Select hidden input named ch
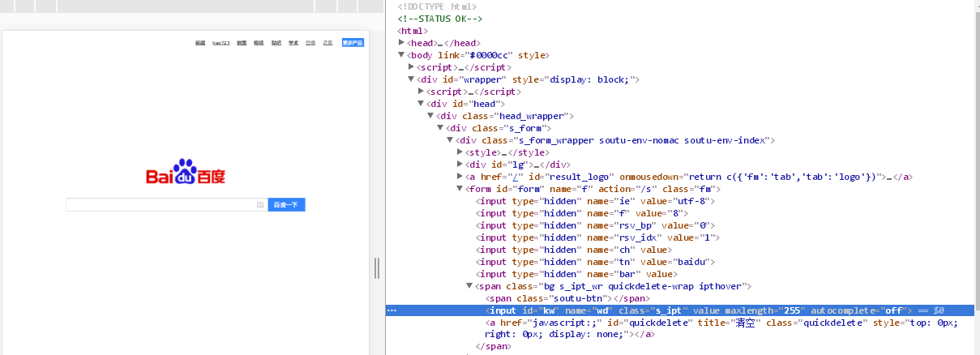The width and height of the screenshot is (980, 355). 573,250
